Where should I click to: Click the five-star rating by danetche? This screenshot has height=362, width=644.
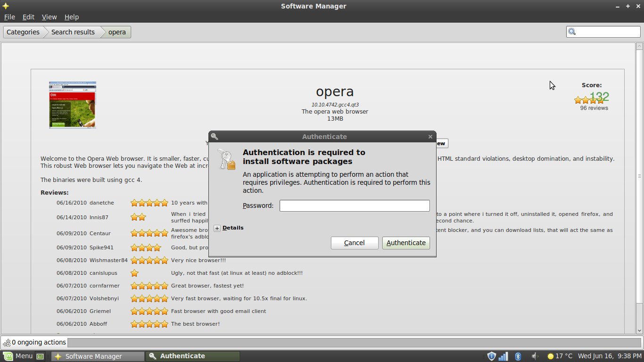(149, 203)
